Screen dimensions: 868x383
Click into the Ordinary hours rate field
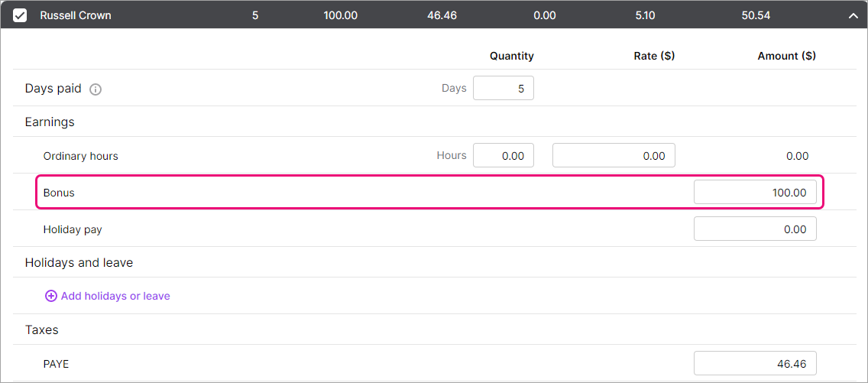click(614, 156)
